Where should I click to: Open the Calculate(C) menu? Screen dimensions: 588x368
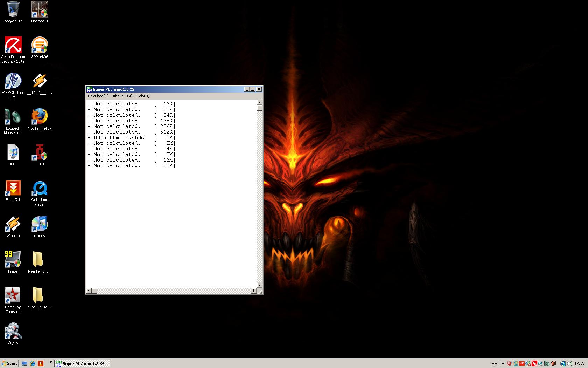(x=98, y=96)
